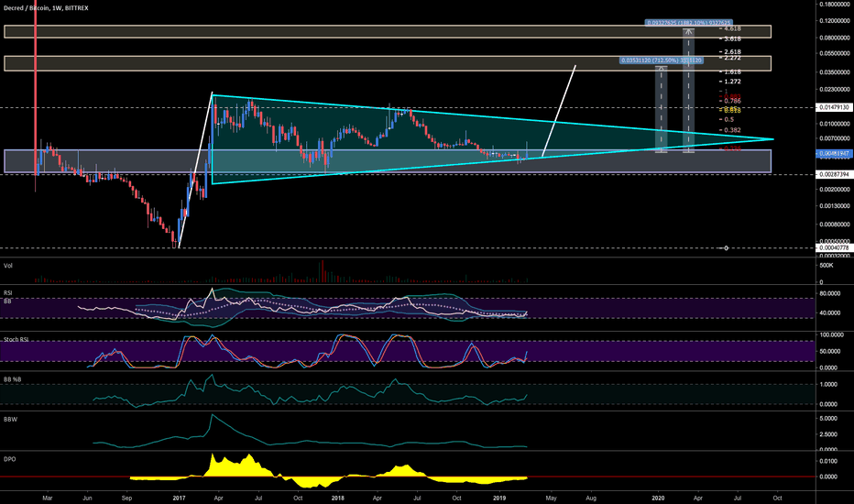
Task: Click the 0.08000000 price axis value
Action: [x=835, y=38]
